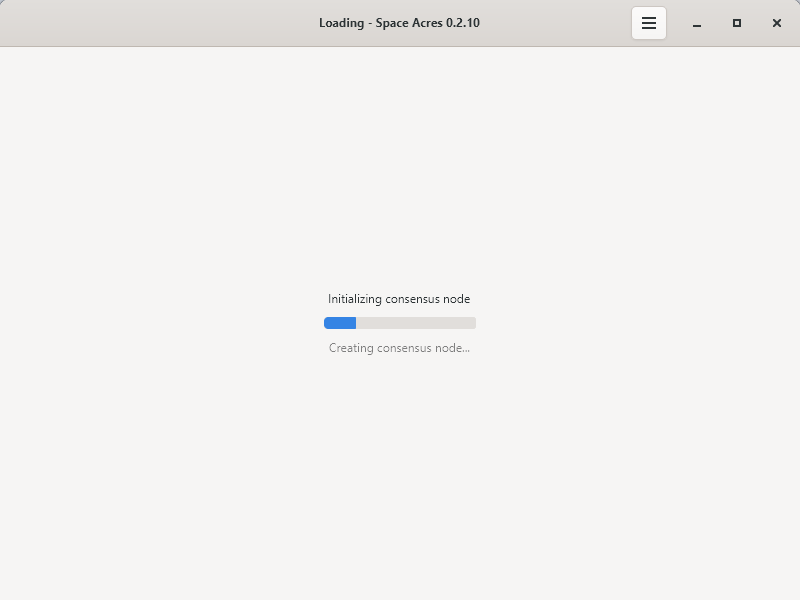Open the hamburger main menu

tap(648, 23)
